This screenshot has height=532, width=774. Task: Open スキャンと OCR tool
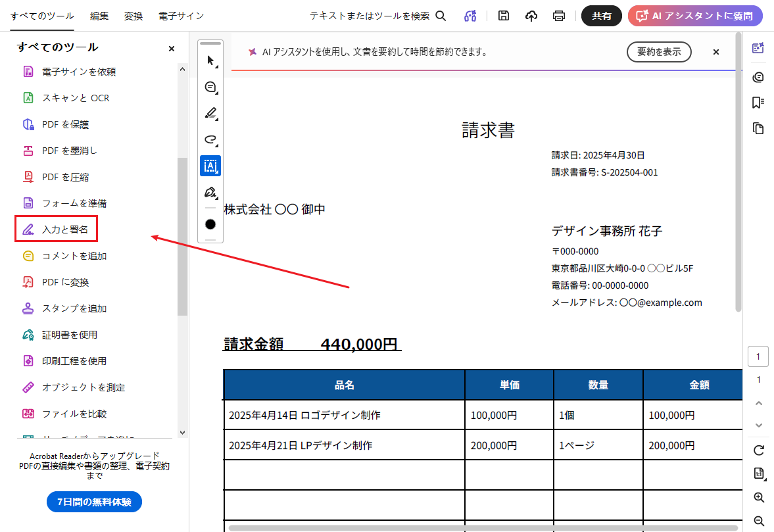66,98
